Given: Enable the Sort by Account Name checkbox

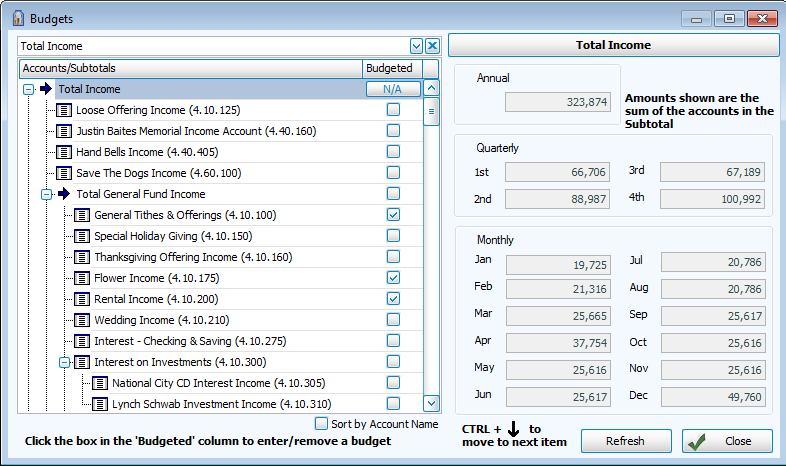Looking at the screenshot, I should 321,424.
